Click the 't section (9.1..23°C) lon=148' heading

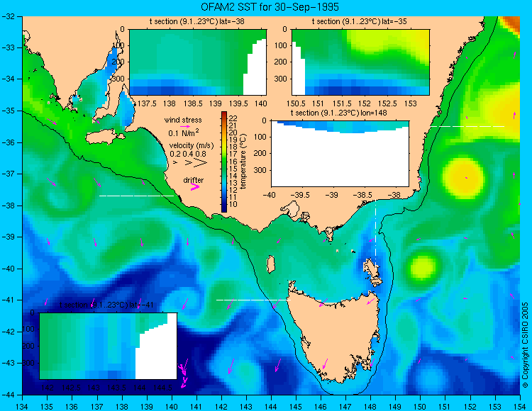point(339,113)
